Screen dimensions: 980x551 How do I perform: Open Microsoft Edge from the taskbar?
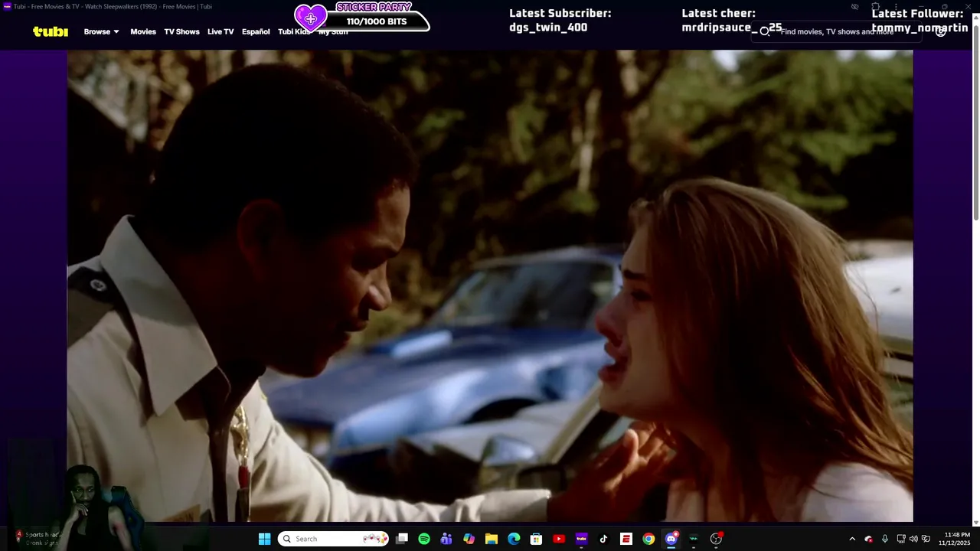pyautogui.click(x=514, y=539)
